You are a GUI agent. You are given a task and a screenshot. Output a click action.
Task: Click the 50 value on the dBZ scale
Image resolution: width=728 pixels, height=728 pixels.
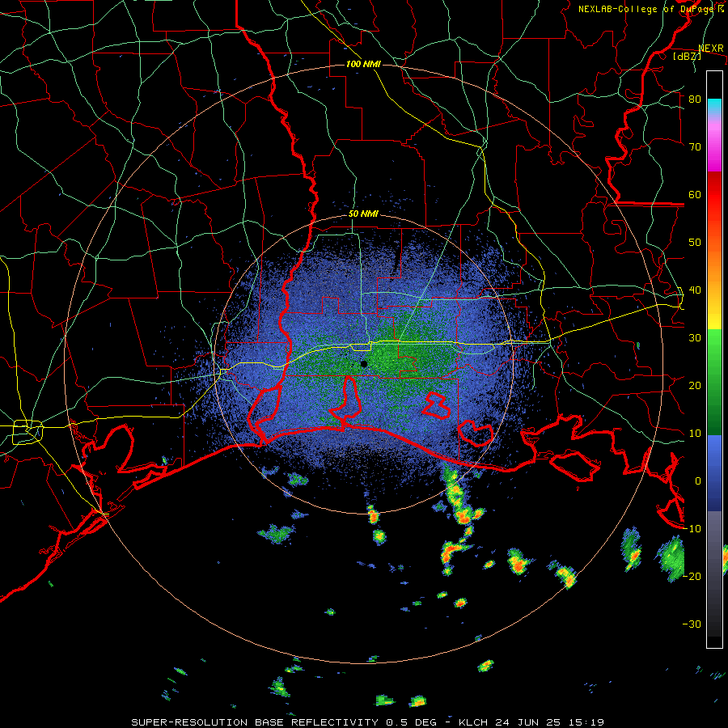click(x=695, y=243)
